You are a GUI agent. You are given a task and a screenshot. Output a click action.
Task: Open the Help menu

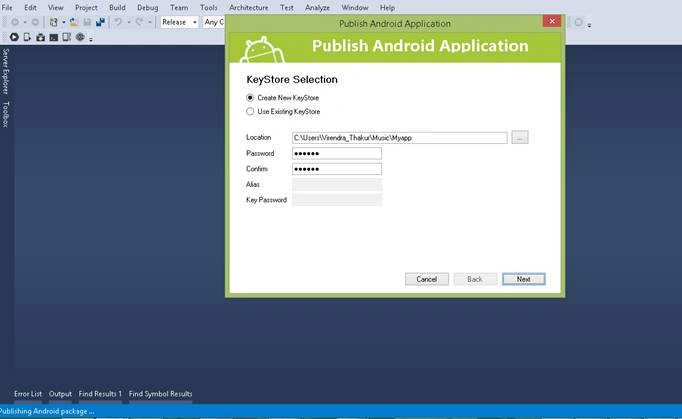click(387, 7)
